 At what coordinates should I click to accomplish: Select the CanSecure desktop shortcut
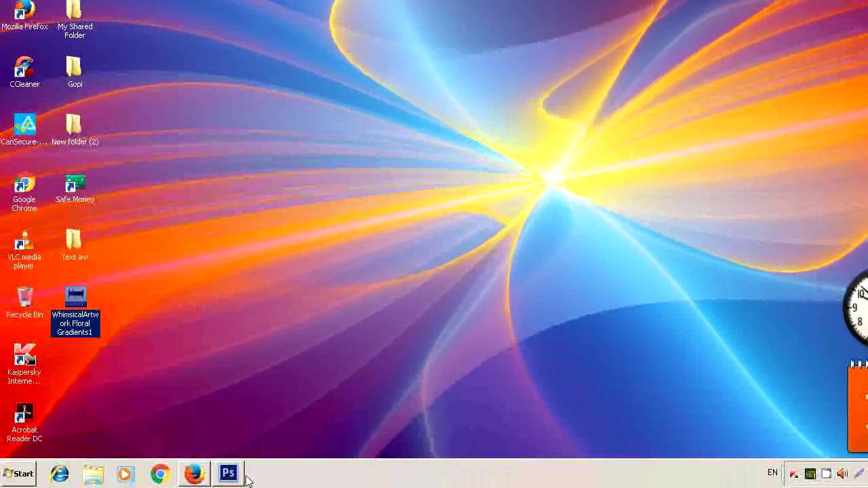[24, 129]
